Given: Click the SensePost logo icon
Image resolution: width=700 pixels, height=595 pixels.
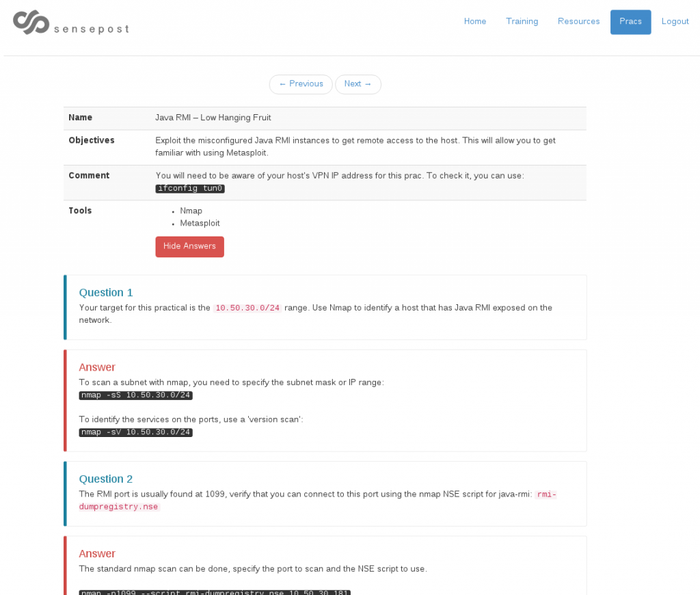Looking at the screenshot, I should click(x=31, y=22).
